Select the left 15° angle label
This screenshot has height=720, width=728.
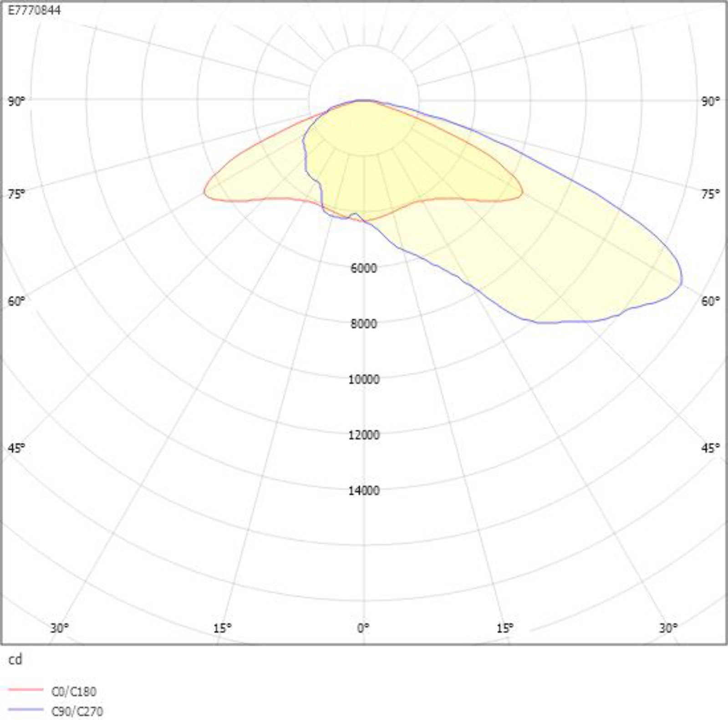pyautogui.click(x=222, y=628)
